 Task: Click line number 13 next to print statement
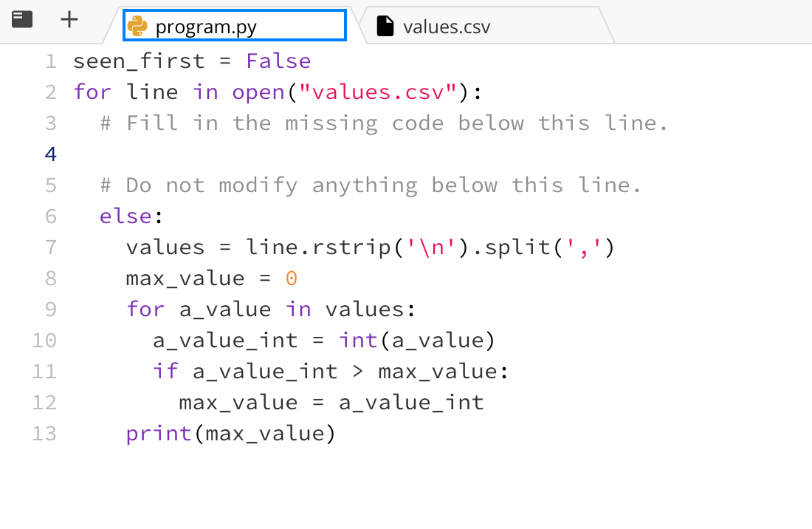click(44, 433)
